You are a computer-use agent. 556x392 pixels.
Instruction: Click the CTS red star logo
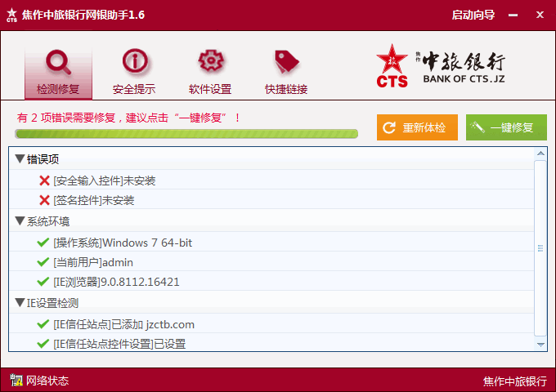(x=392, y=66)
